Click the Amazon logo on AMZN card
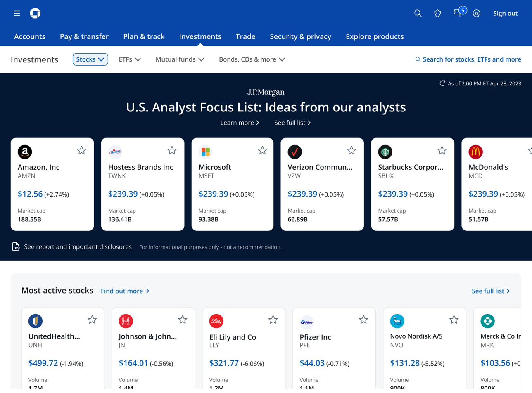This screenshot has height=393, width=532. (25, 152)
